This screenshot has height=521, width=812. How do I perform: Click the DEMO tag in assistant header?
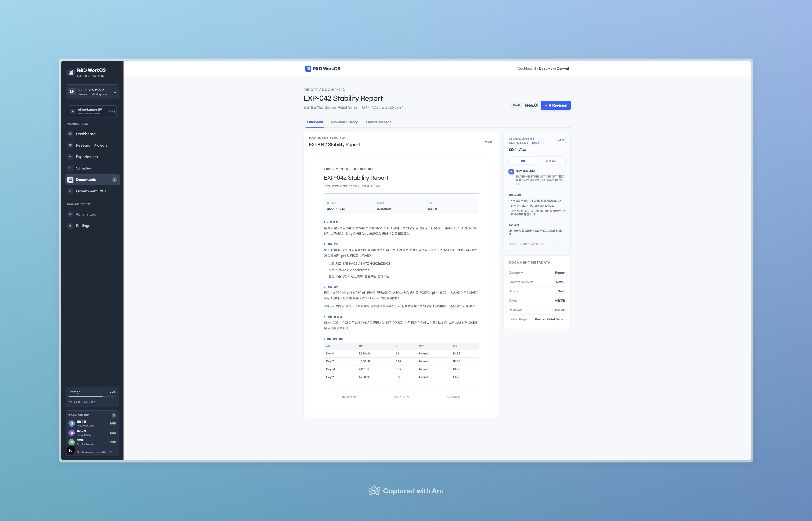[535, 143]
